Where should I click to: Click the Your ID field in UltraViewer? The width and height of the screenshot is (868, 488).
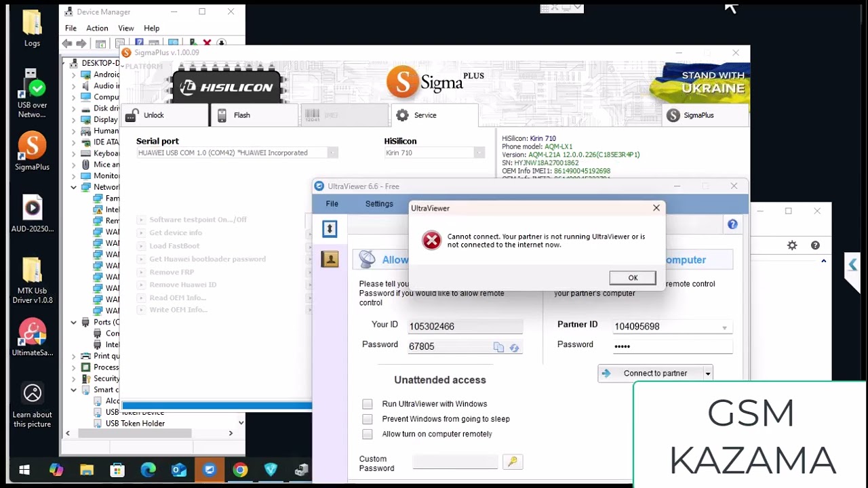coord(465,326)
